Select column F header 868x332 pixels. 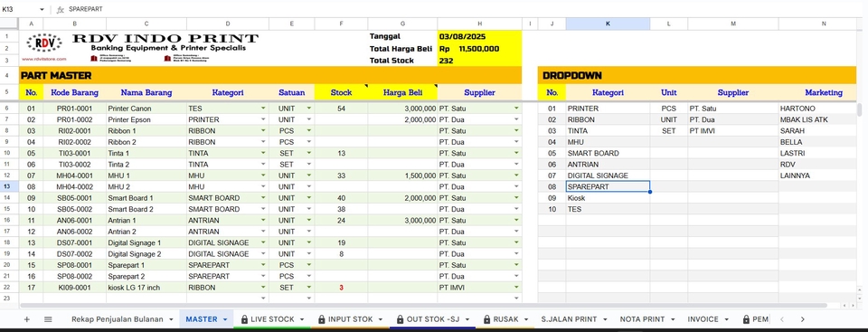tap(341, 24)
